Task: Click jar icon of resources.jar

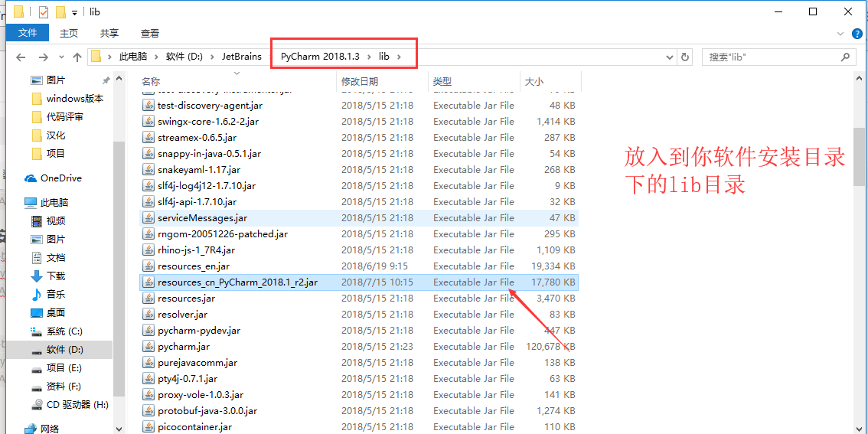Action: coord(148,298)
